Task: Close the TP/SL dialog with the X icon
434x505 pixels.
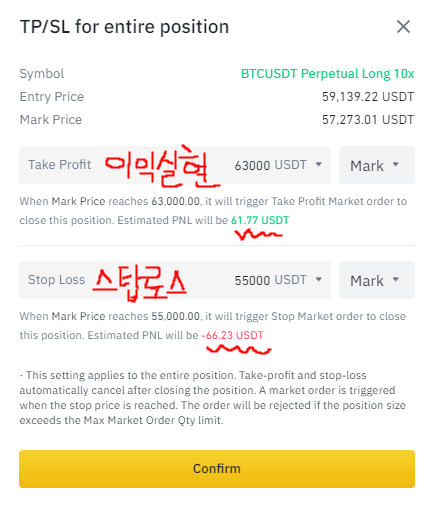Action: tap(403, 26)
